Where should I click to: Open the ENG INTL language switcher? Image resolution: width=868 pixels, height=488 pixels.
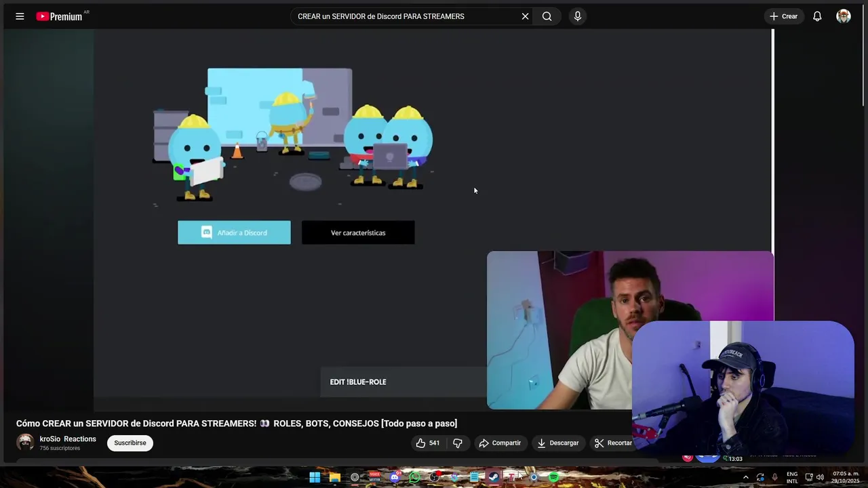[x=792, y=477]
